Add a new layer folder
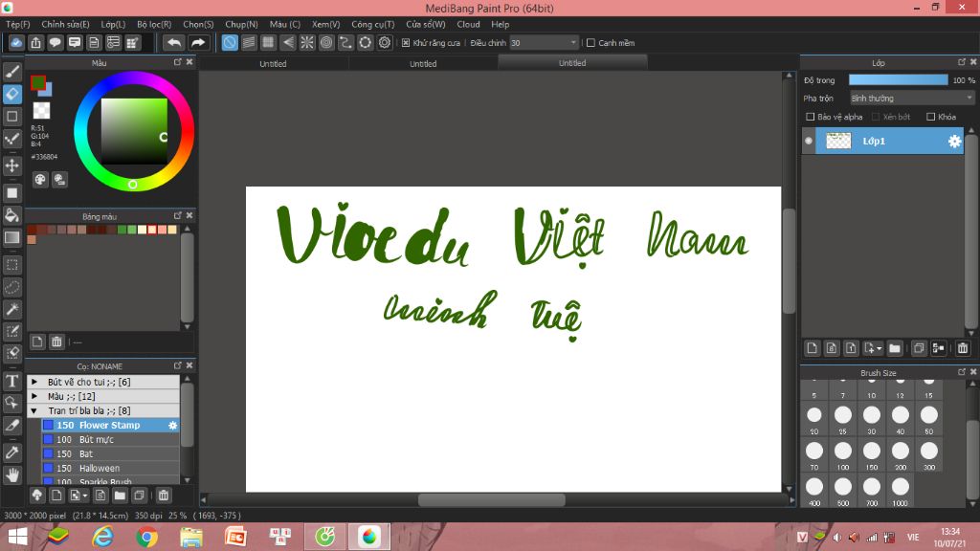 pyautogui.click(x=895, y=348)
